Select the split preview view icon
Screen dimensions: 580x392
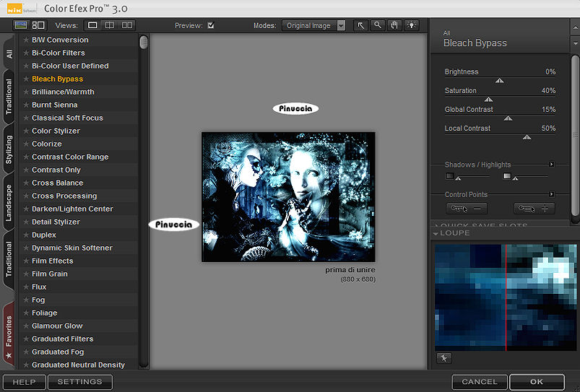[x=110, y=25]
